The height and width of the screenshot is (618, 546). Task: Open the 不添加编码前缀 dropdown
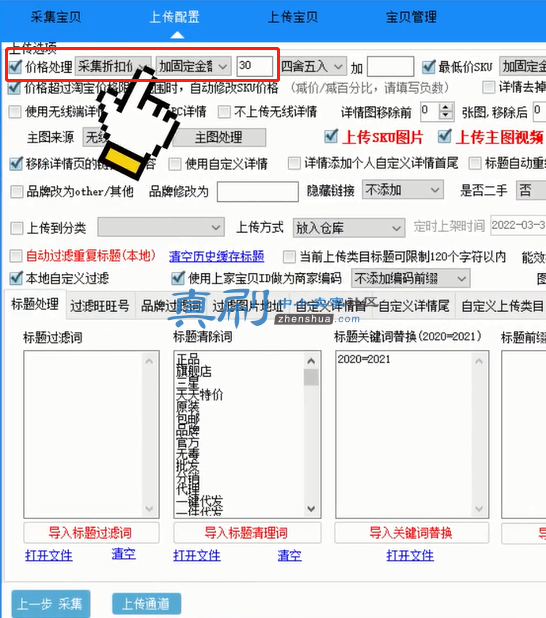(x=411, y=279)
